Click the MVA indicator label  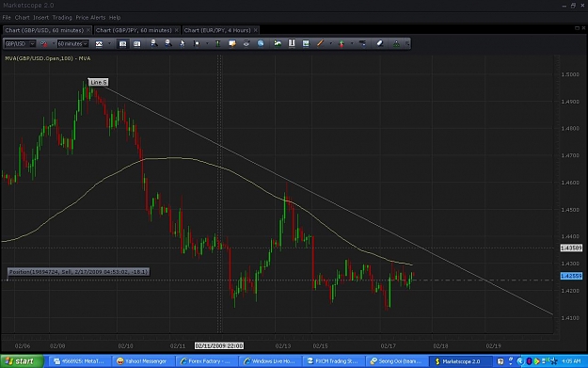tap(48, 58)
